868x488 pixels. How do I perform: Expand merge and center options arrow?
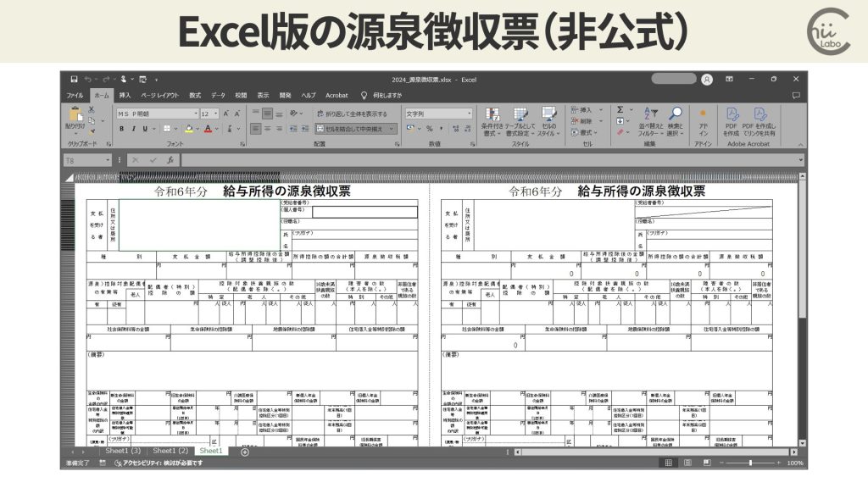(x=392, y=129)
